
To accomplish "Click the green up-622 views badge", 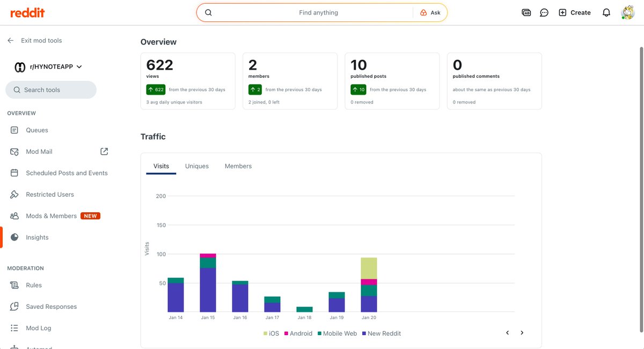I will tap(156, 90).
